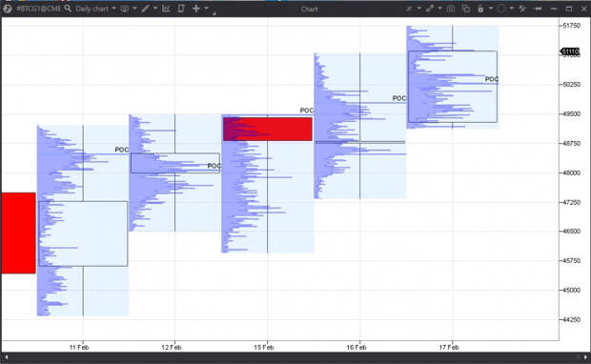Select the outlined rectangle on the 12 Feb profile
Image resolution: width=591 pixels, height=364 pixels.
coord(175,163)
